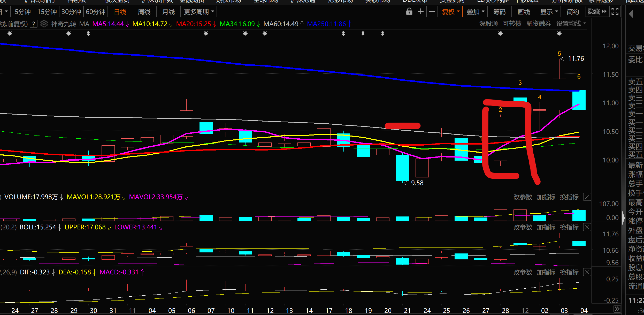The image size is (644, 315).
Task: Open 复权 dropdown menu
Action: coord(450,12)
